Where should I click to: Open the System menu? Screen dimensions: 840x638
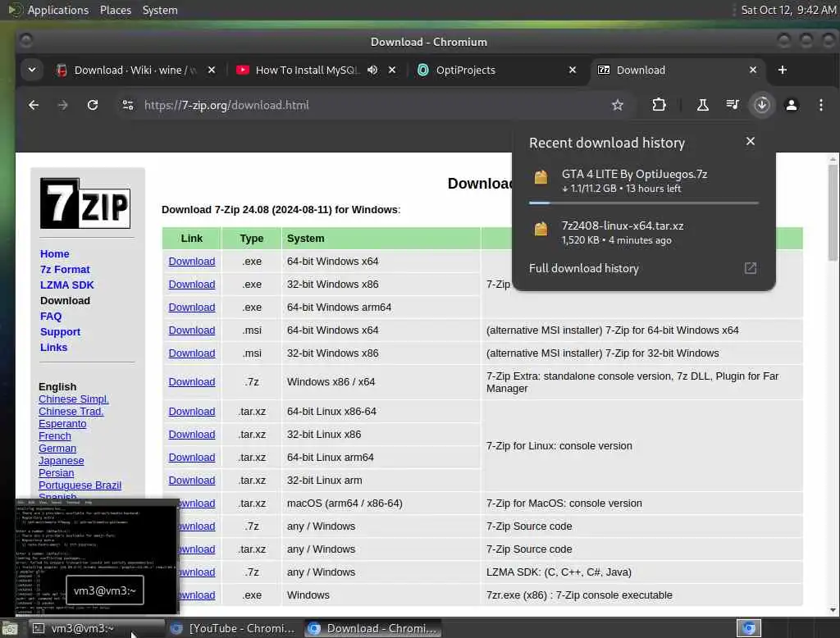tap(160, 10)
